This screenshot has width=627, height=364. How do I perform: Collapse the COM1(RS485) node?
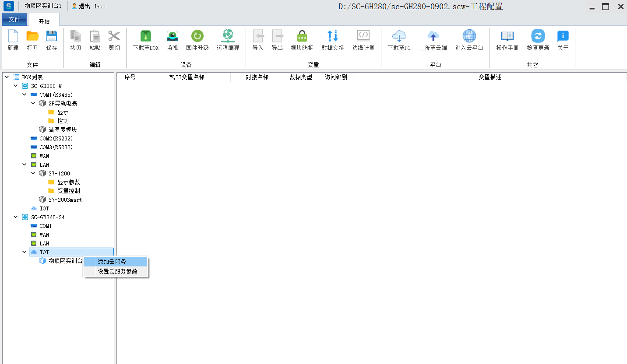pyautogui.click(x=25, y=94)
